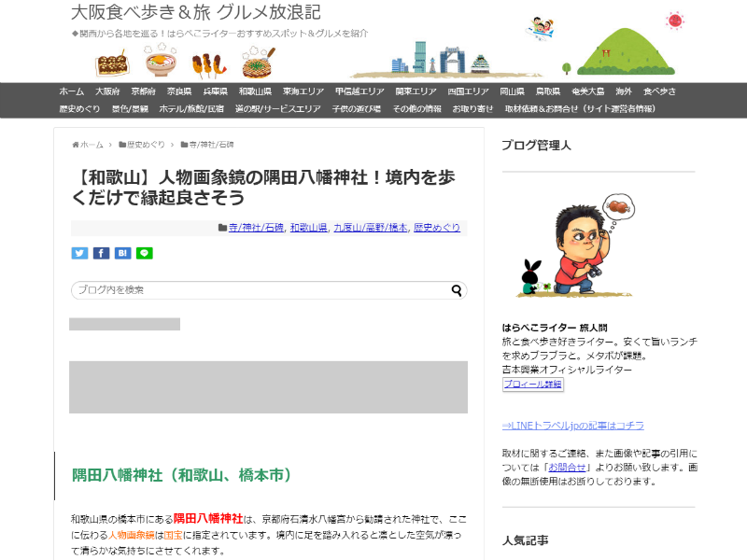Open 子供の遊び場 menu item
This screenshot has width=747, height=560.
[x=357, y=108]
